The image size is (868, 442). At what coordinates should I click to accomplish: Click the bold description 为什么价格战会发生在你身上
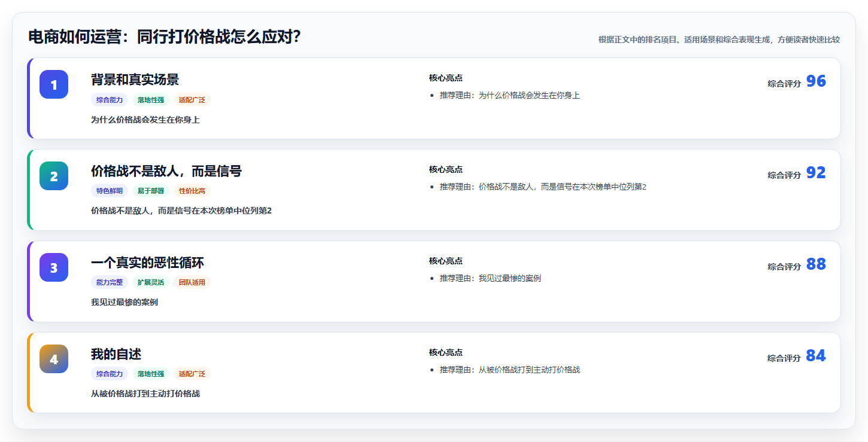click(x=145, y=120)
